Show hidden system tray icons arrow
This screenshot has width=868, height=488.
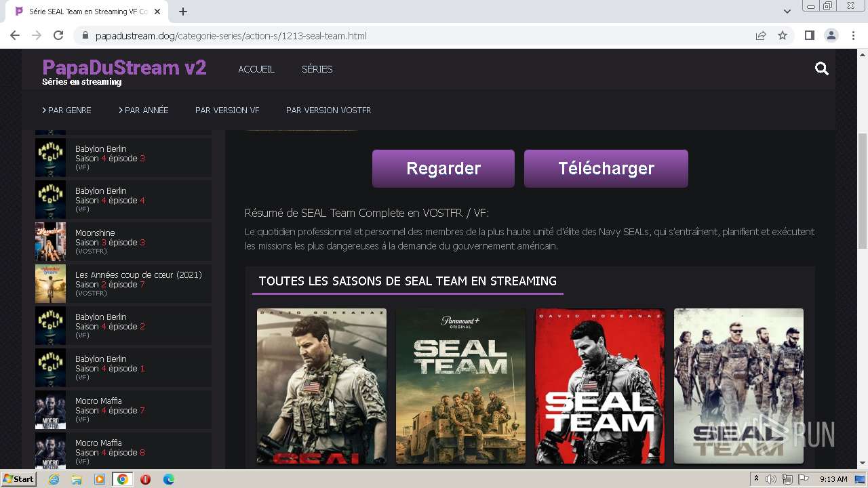coord(757,479)
